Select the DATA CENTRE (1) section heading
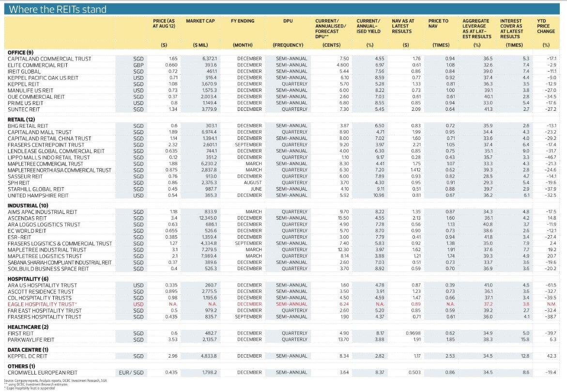This screenshot has height=392, width=567. [28, 349]
